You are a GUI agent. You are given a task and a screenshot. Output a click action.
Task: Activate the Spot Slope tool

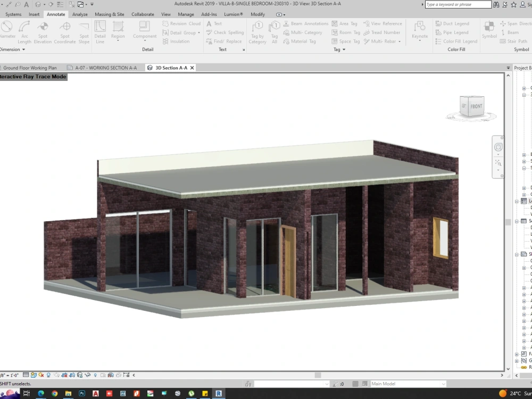tap(84, 32)
